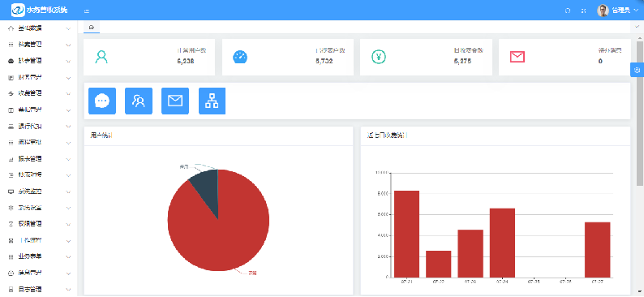The width and height of the screenshot is (644, 297).
Task: Open the 银行代扣 sidebar menu item
Action: pyautogui.click(x=40, y=126)
